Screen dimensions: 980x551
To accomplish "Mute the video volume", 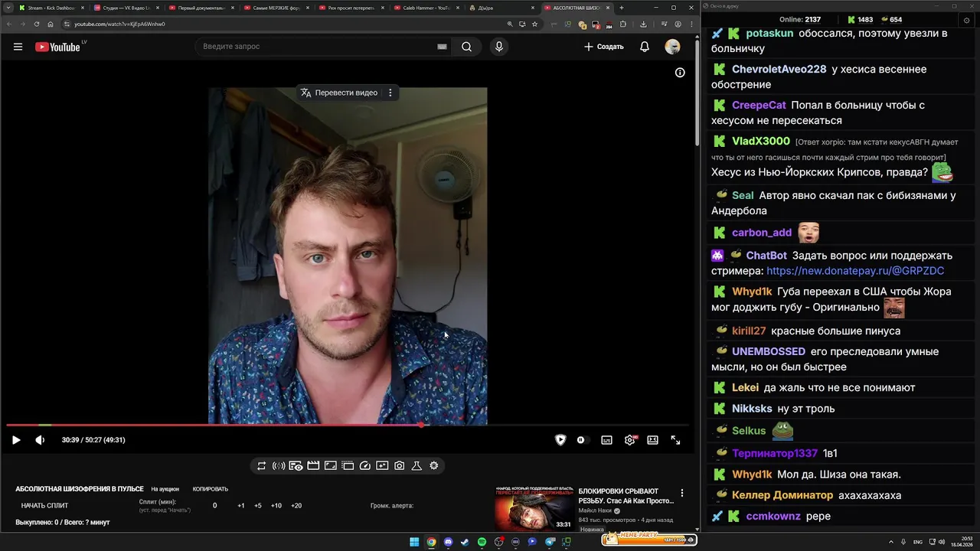I will pyautogui.click(x=40, y=440).
